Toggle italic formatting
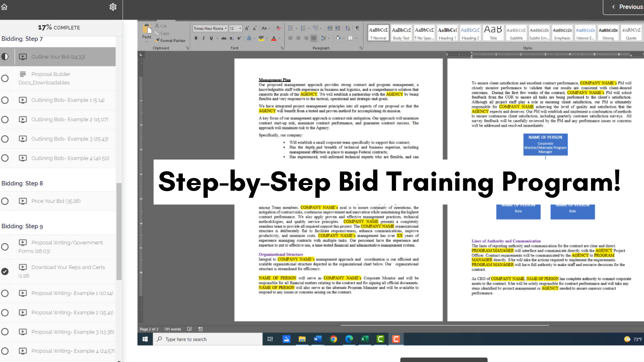The image size is (644, 362). coord(204,38)
